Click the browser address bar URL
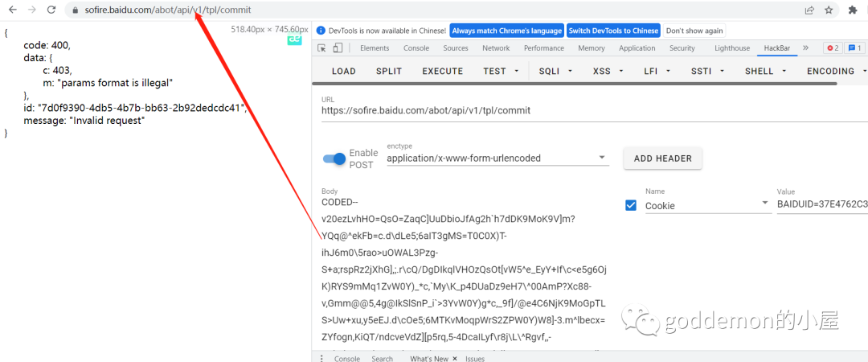Screen dimensions: 868x362 pyautogui.click(x=168, y=10)
